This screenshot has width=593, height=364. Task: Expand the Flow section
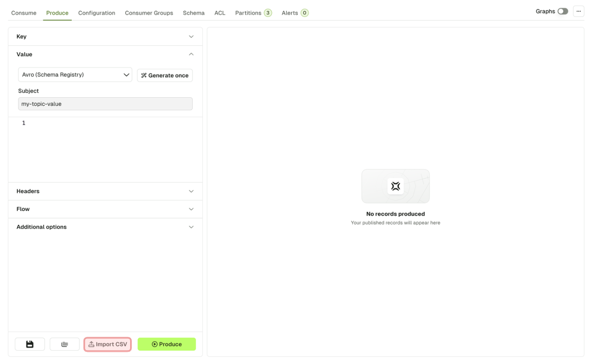[x=105, y=209]
